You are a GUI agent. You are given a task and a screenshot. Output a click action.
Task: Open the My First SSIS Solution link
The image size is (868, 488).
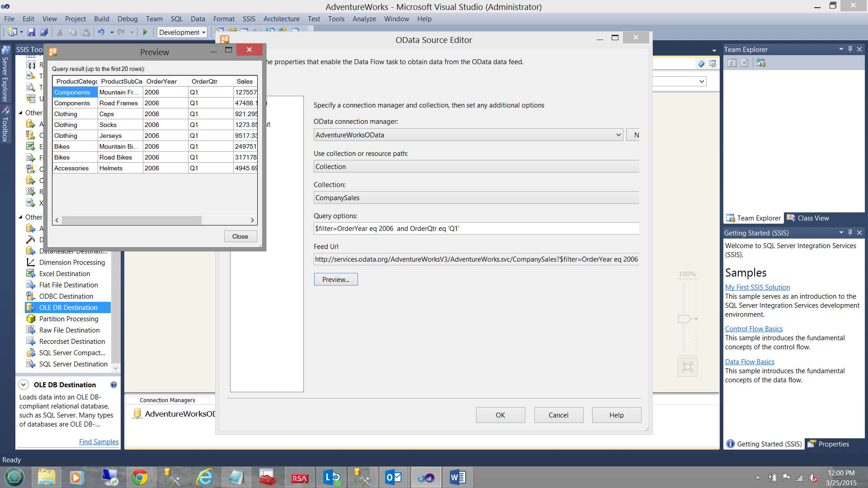click(x=757, y=287)
